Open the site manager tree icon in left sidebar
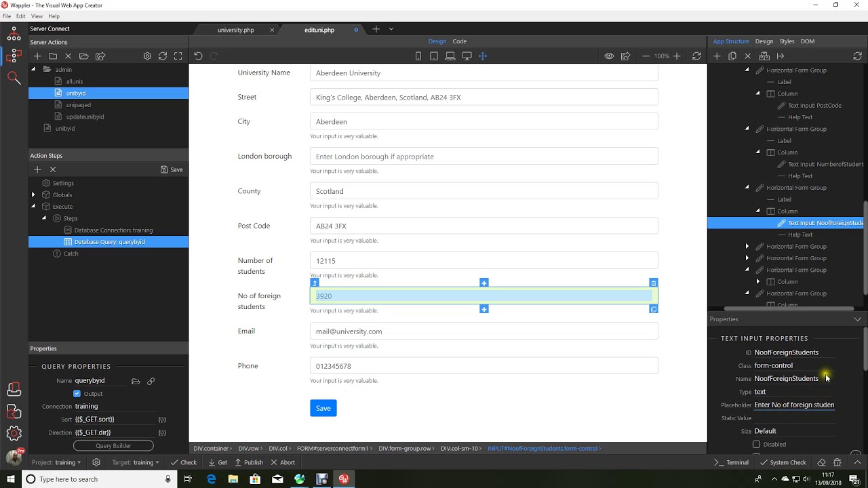This screenshot has width=868, height=488. 14,33
